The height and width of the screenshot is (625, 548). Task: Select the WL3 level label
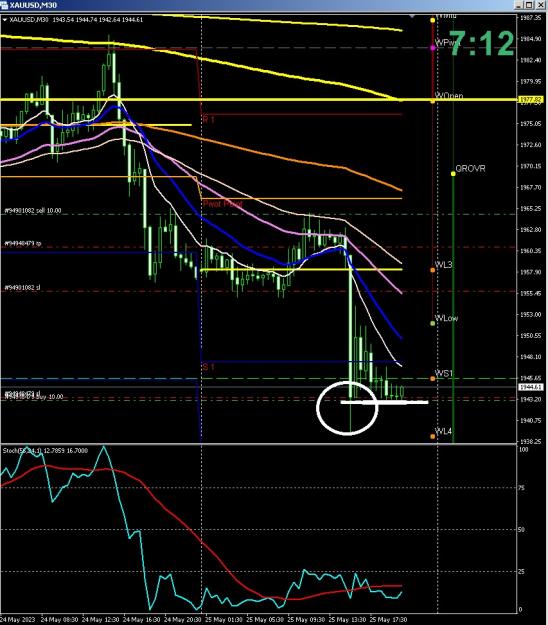click(x=444, y=265)
